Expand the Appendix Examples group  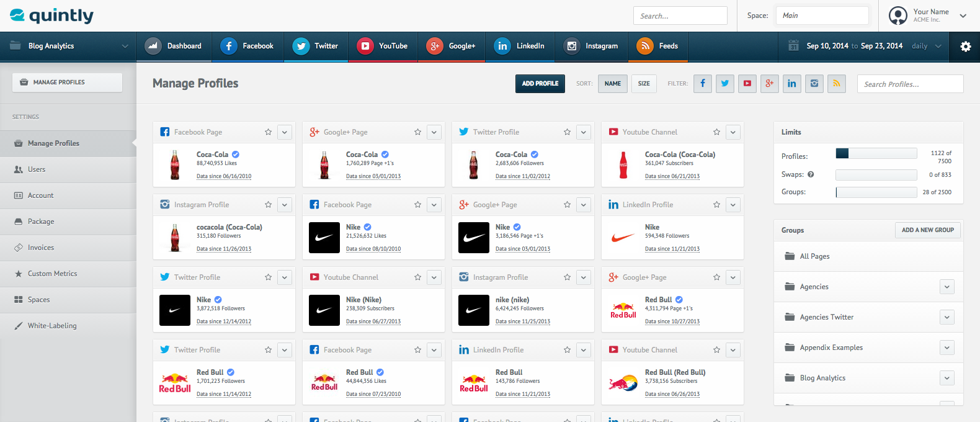(x=947, y=348)
